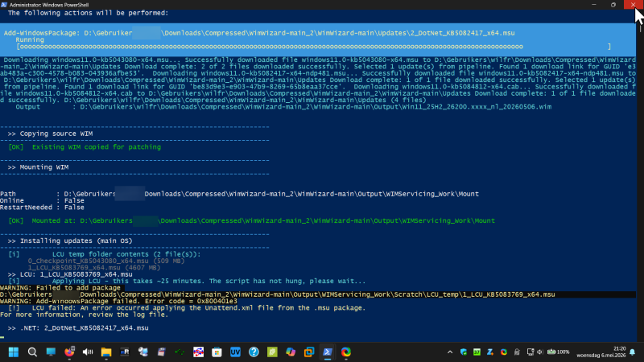Focus the PowerShell taskbar icon
The height and width of the screenshot is (362, 644).
[328, 352]
